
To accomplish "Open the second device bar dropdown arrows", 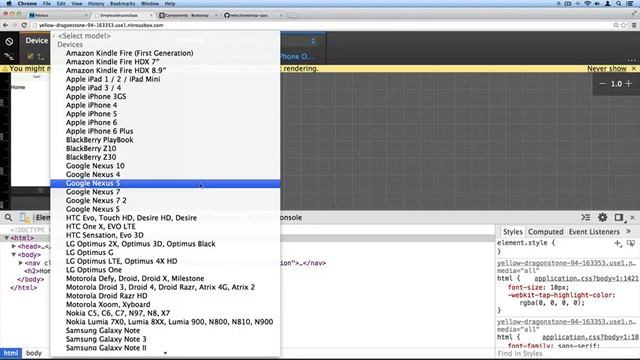I will 313,41.
